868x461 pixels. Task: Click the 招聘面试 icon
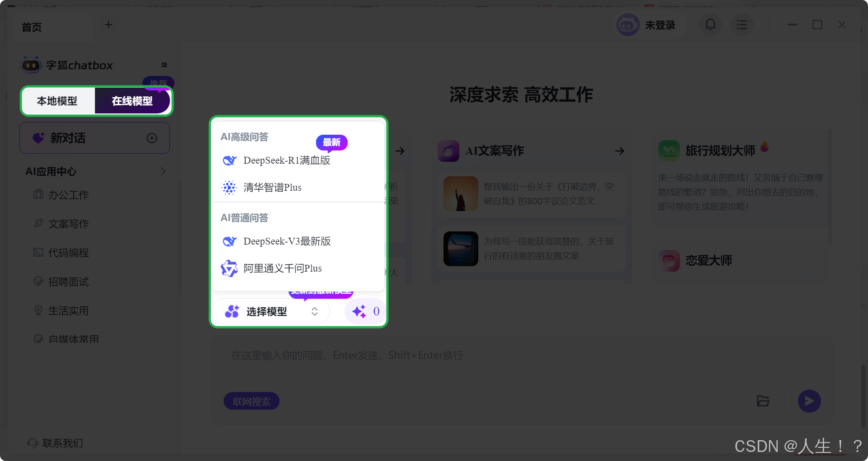(x=38, y=281)
